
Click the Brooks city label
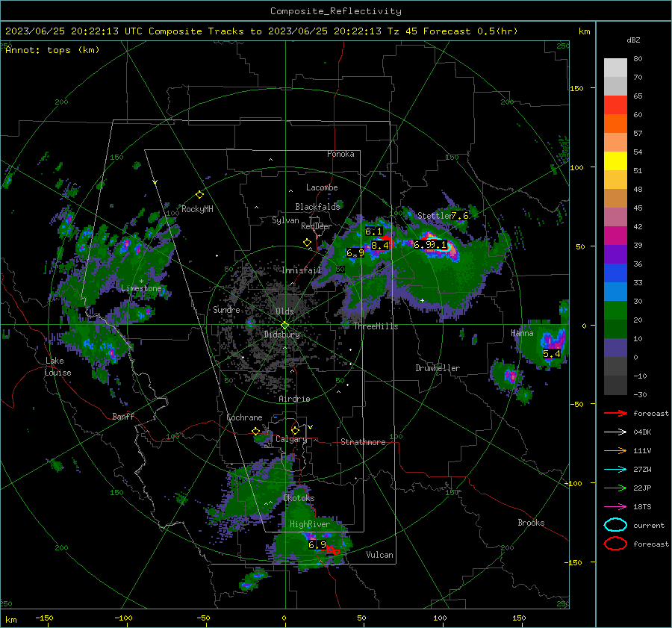(x=531, y=523)
